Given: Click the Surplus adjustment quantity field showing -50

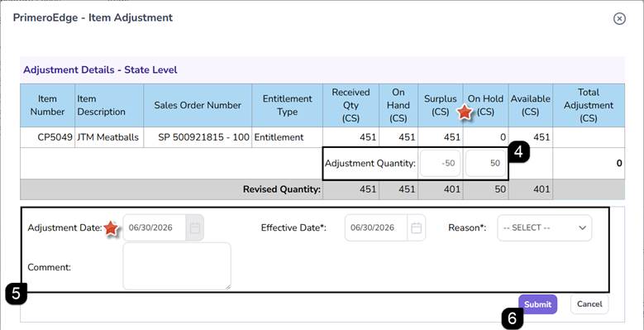Looking at the screenshot, I should [440, 163].
